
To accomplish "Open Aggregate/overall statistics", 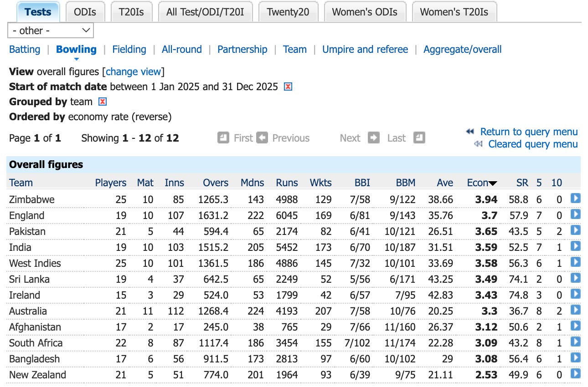I will click(463, 49).
